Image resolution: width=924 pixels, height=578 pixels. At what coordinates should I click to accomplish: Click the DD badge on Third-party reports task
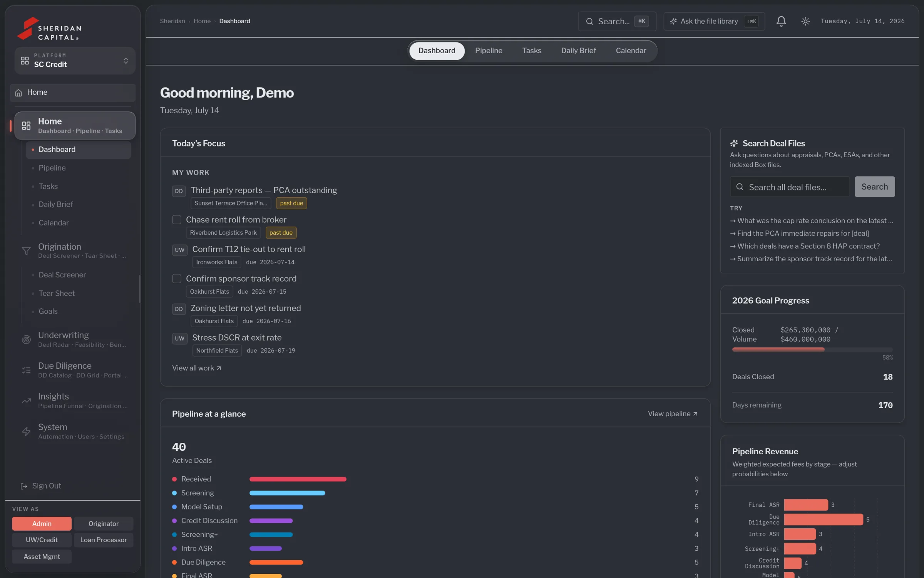pos(179,191)
